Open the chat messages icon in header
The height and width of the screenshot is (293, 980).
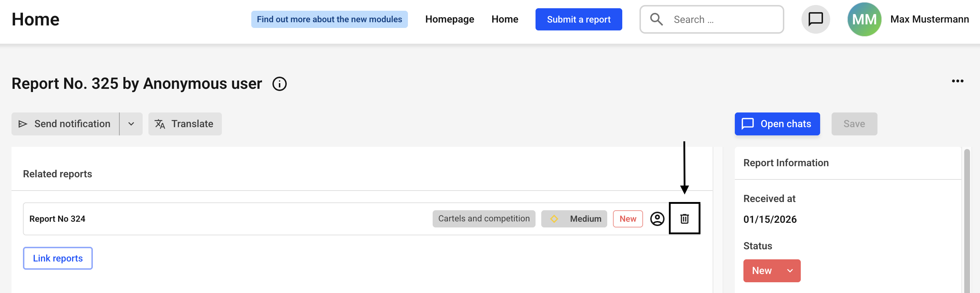point(815,19)
